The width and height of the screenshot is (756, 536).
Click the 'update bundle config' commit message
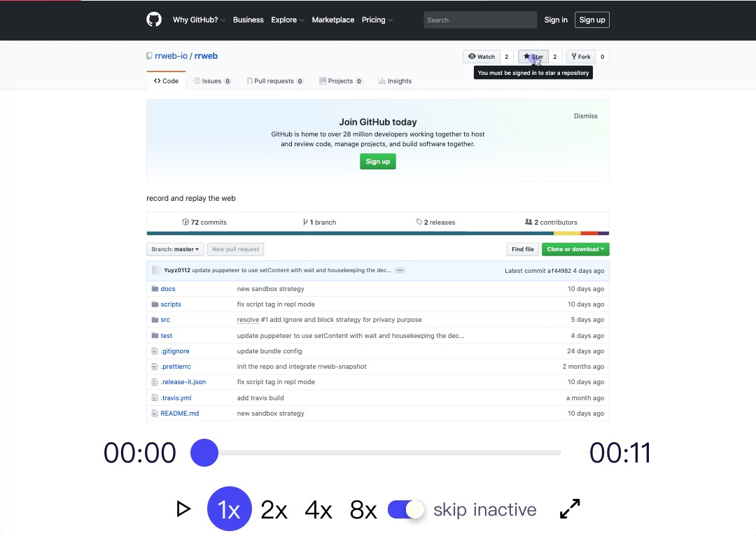tap(269, 351)
